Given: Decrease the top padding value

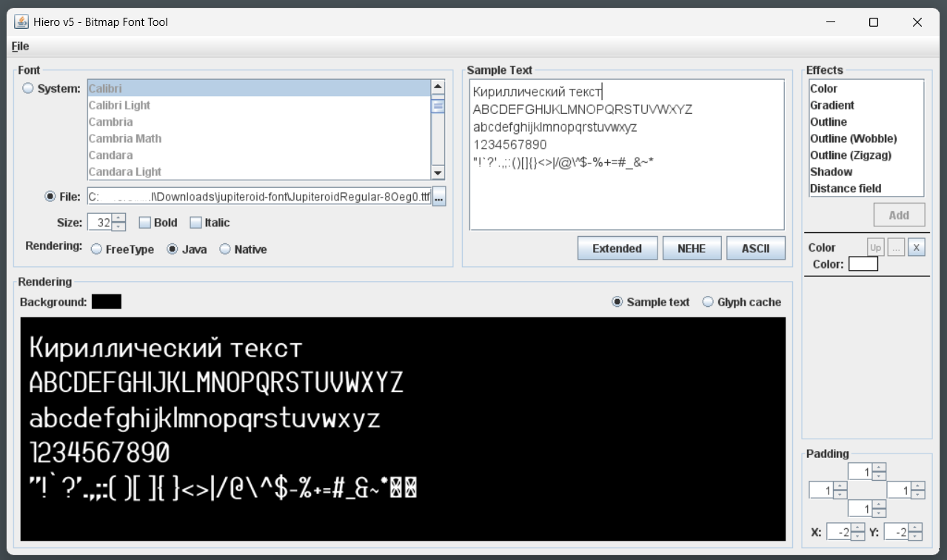Looking at the screenshot, I should tap(879, 476).
